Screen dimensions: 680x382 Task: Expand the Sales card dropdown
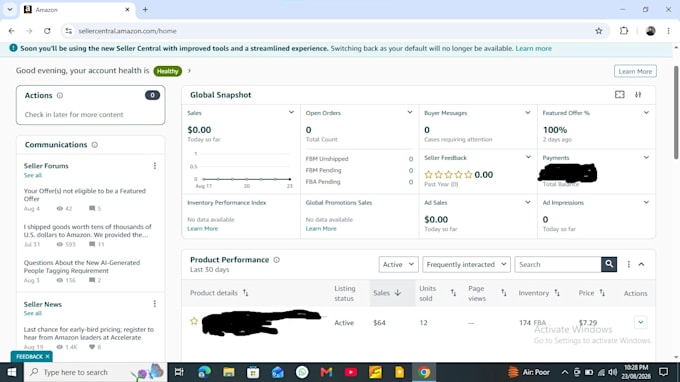pos(291,113)
